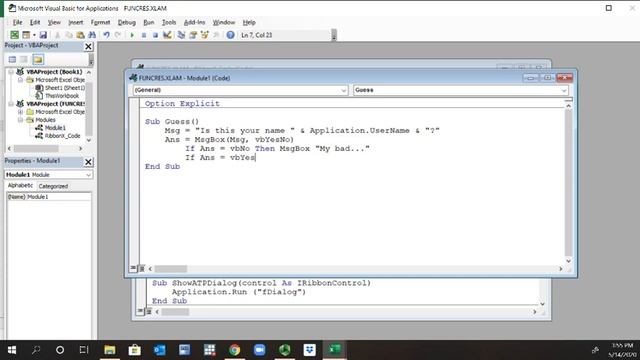Viewport: 640px width, 360px height.
Task: Open File Explorer from taskbar
Action: click(110, 350)
